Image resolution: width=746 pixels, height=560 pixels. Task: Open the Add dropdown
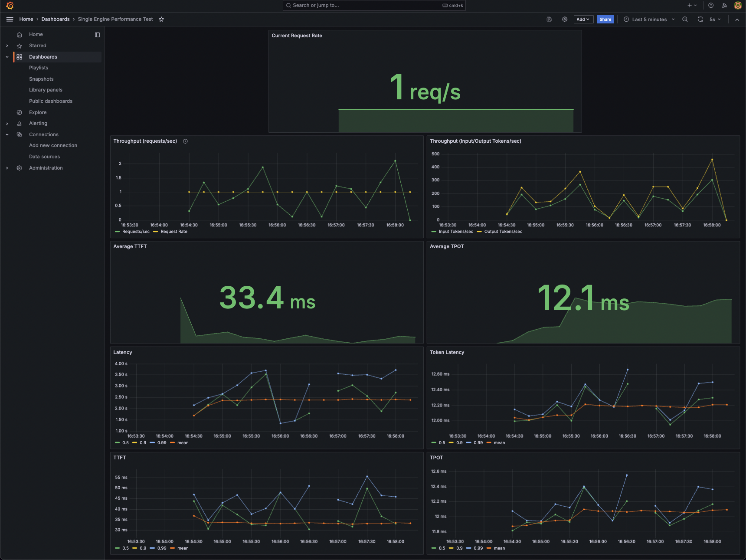(583, 19)
